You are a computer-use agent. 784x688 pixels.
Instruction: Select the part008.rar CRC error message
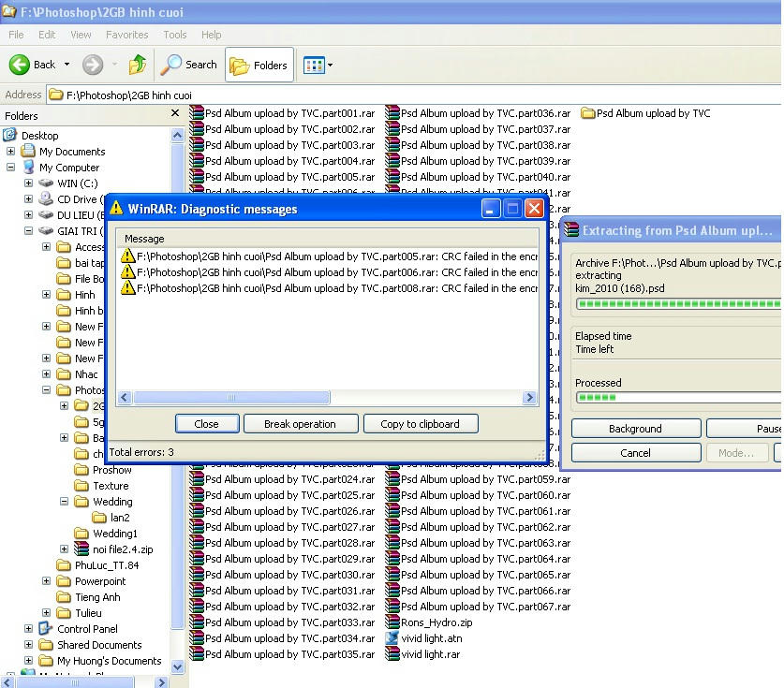(329, 288)
